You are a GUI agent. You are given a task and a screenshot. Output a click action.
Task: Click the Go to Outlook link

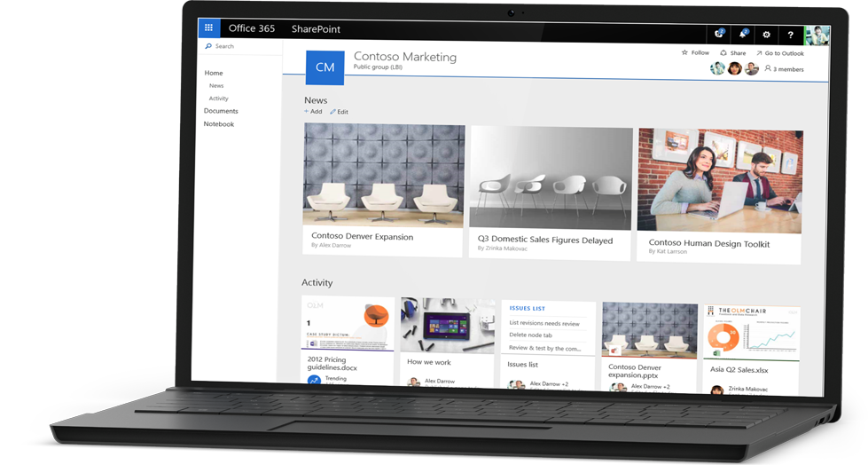click(x=784, y=54)
